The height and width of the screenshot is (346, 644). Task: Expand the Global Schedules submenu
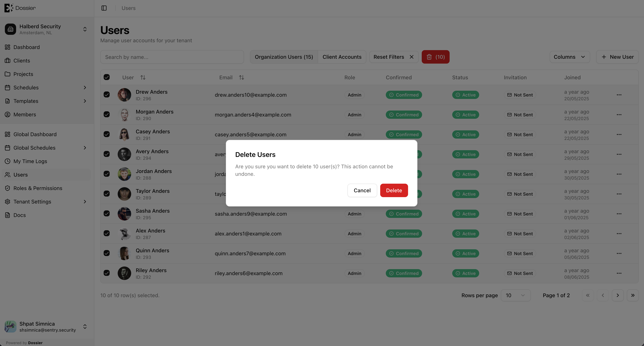(x=85, y=148)
